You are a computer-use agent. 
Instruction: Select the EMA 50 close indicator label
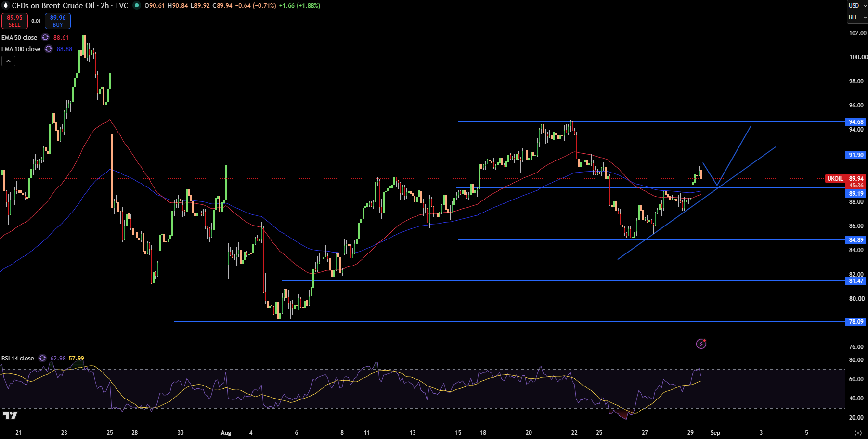pyautogui.click(x=19, y=37)
